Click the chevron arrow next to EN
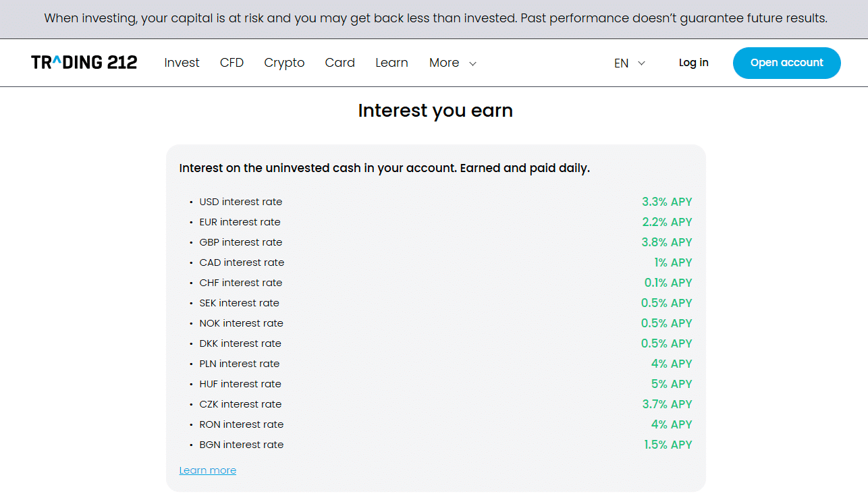The width and height of the screenshot is (868, 500). (x=642, y=63)
